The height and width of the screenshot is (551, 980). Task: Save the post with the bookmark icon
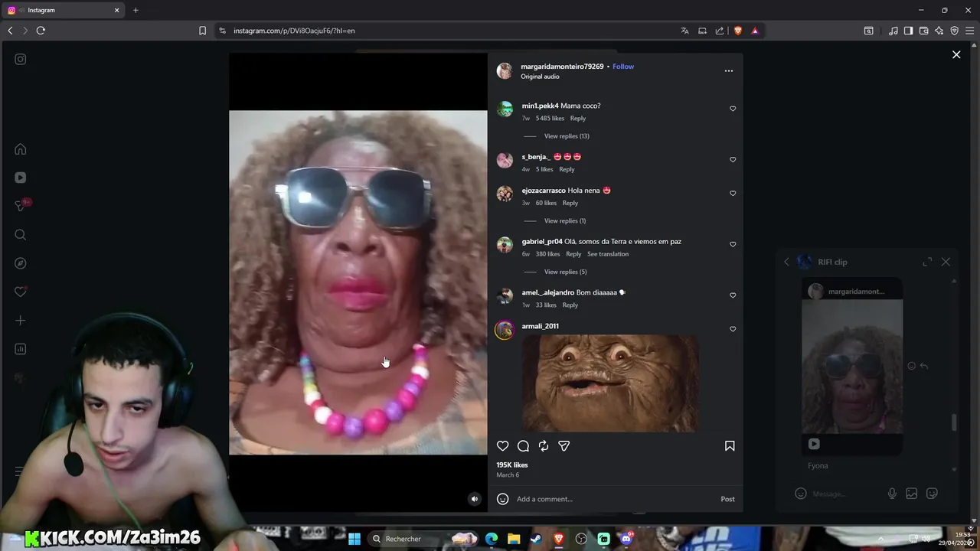coord(730,446)
